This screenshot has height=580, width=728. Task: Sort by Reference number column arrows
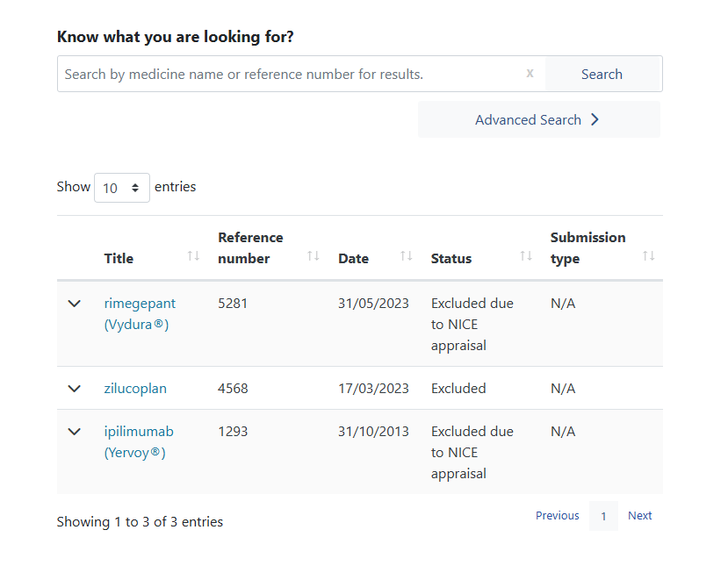click(x=314, y=255)
